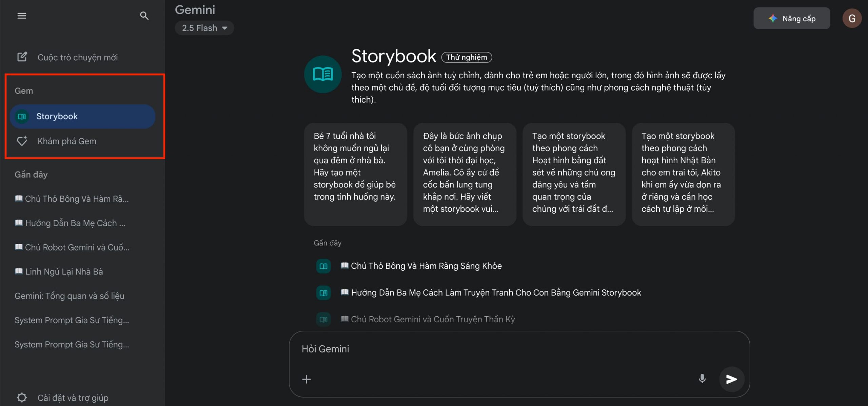868x406 pixels.
Task: Click the heart gem icon beside 'Khám phá Gem'
Action: (x=22, y=141)
